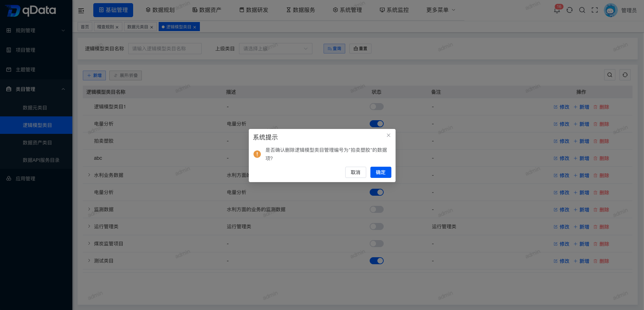Viewport: 644px width, 310px height.
Task: Toggle status switch for second 电量分析 row
Action: [x=377, y=192]
